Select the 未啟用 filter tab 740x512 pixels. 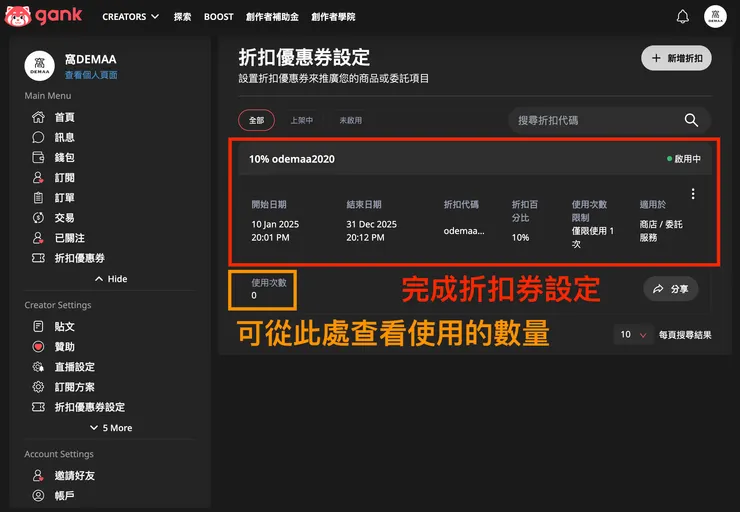click(x=351, y=120)
